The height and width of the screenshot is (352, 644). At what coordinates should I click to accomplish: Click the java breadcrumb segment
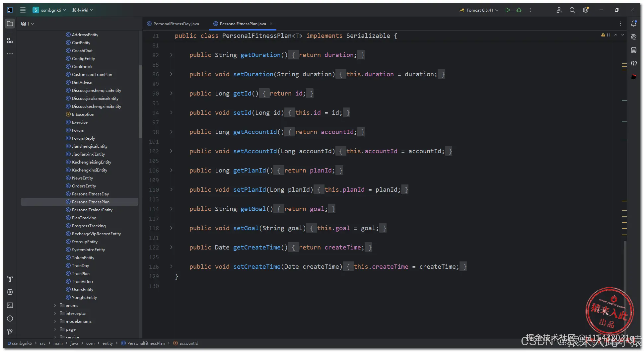pyautogui.click(x=74, y=343)
